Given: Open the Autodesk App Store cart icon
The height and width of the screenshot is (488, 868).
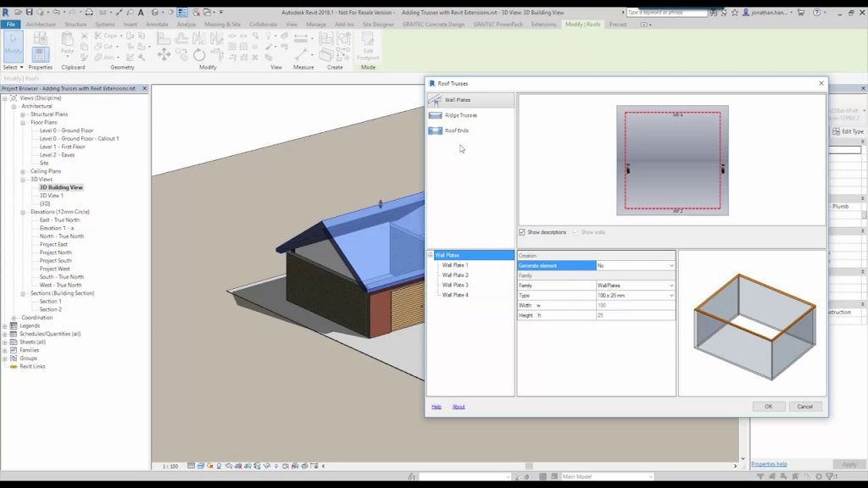Looking at the screenshot, I should 801,12.
